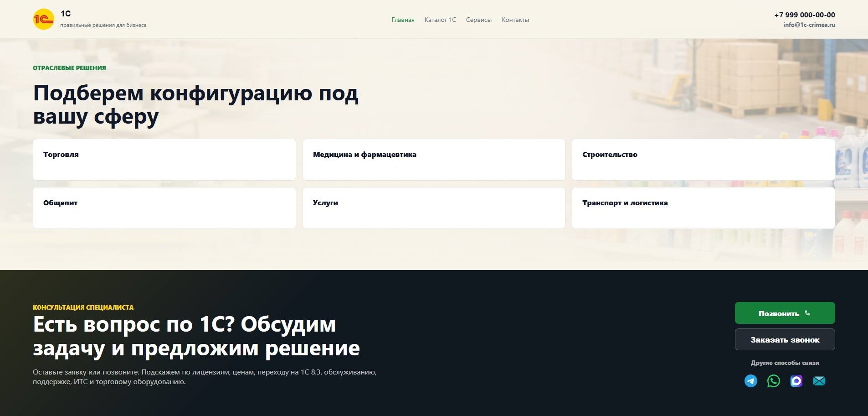Click the green Позвонить button

point(785,313)
